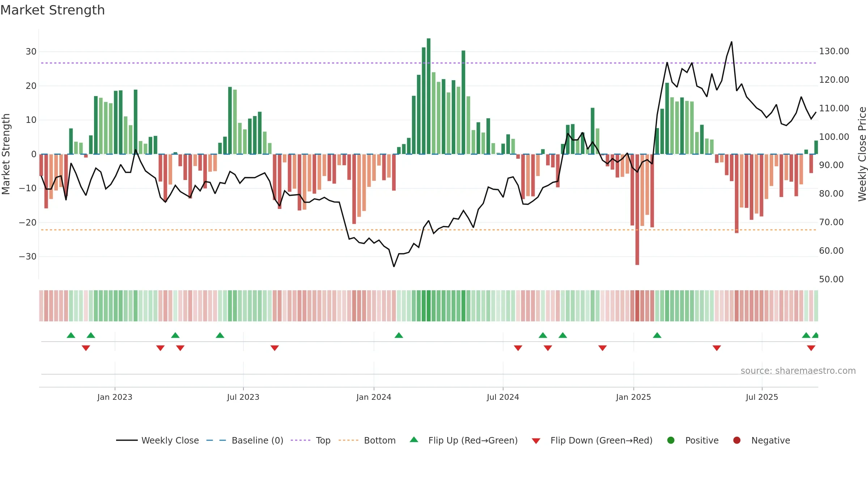Click the Market Strength chart title

52,10
